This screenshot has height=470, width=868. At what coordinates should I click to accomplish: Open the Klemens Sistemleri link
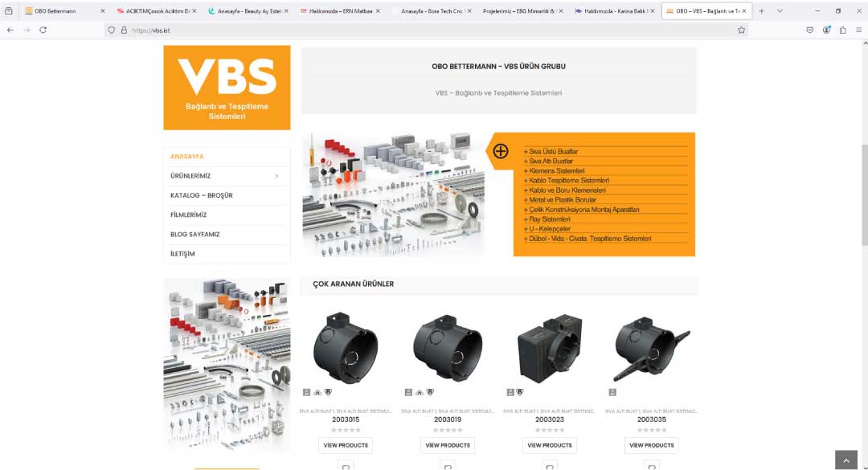point(554,171)
